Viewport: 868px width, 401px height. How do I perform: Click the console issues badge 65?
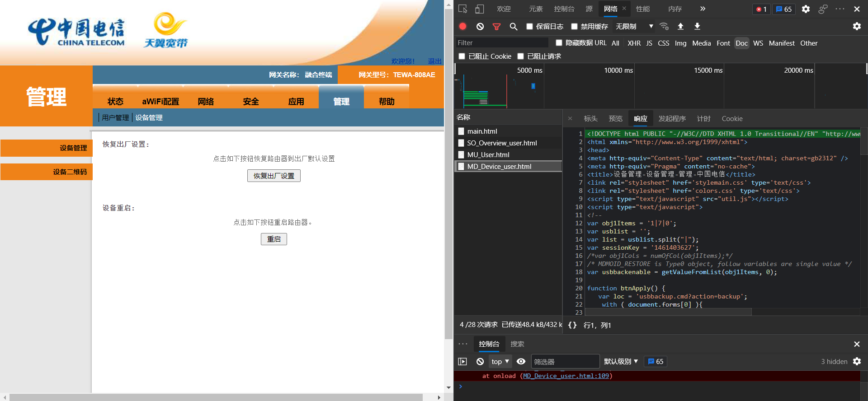click(x=656, y=361)
